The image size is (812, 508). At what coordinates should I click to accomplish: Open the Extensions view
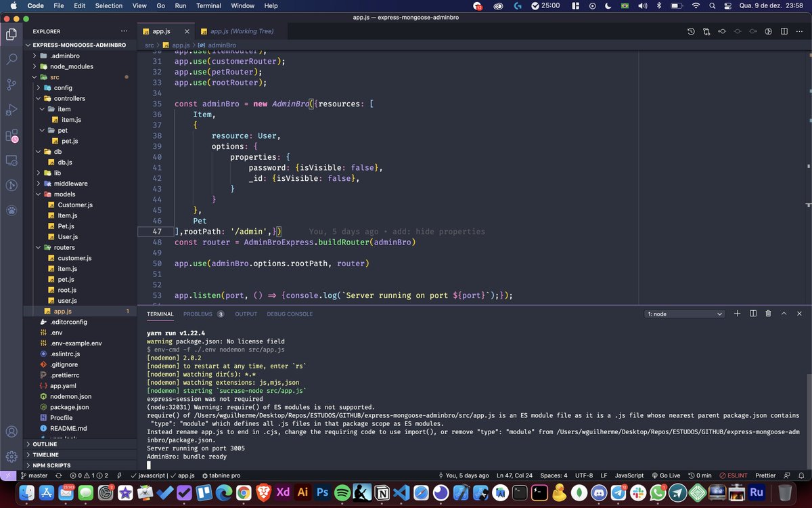pos(12,135)
